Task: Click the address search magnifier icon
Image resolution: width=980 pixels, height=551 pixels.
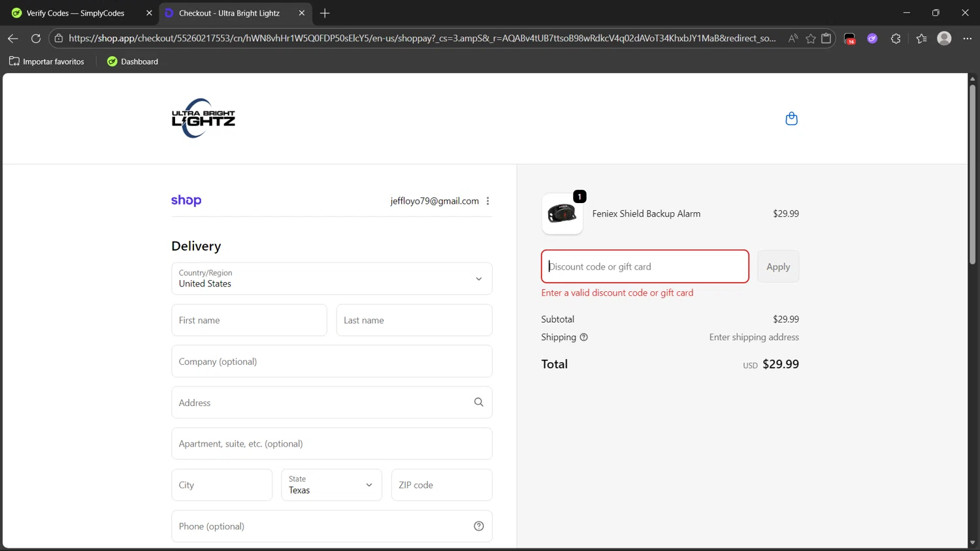Action: click(479, 402)
